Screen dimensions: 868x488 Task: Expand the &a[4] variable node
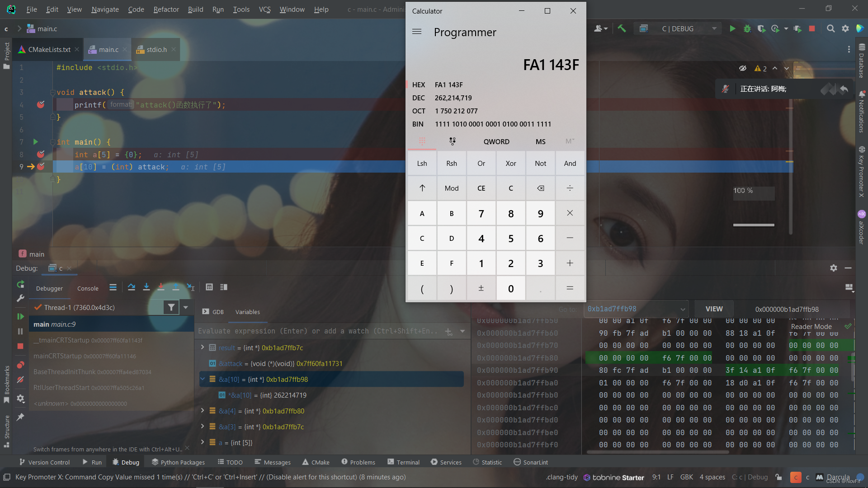pos(203,411)
